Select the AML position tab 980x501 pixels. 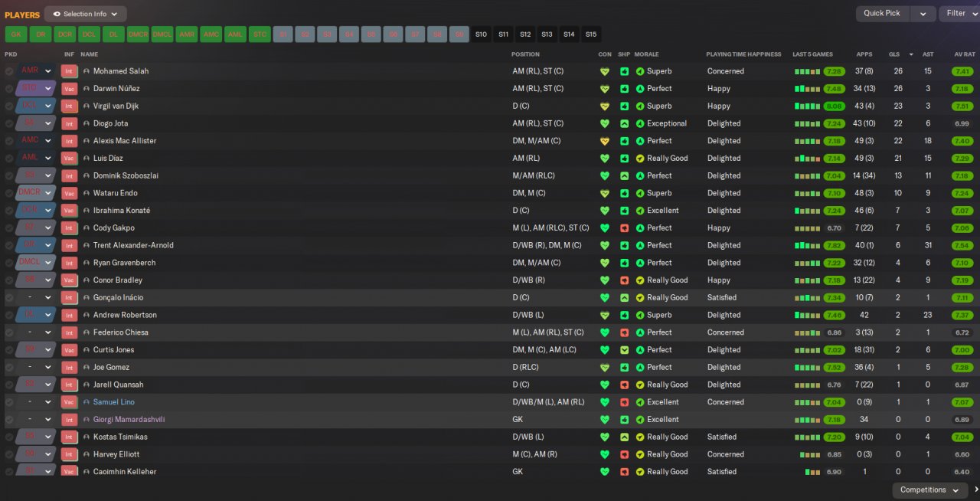[x=236, y=34]
